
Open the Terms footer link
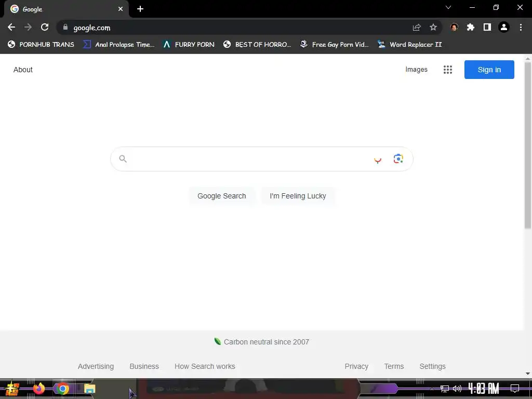394,366
